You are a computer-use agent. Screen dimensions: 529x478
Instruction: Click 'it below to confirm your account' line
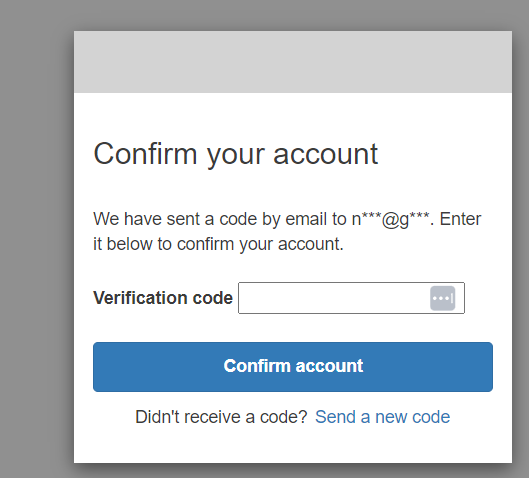[218, 244]
